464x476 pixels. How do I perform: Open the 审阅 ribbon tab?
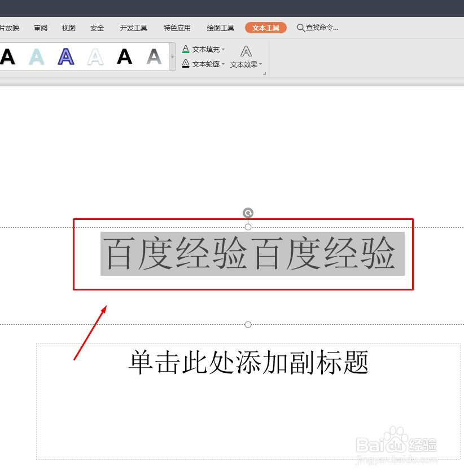[41, 28]
